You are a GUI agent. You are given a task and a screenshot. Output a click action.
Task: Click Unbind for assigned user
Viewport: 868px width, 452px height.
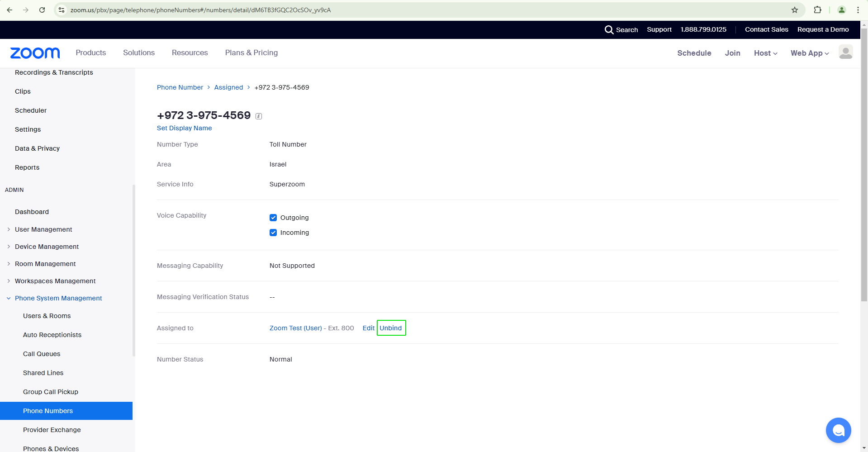391,328
